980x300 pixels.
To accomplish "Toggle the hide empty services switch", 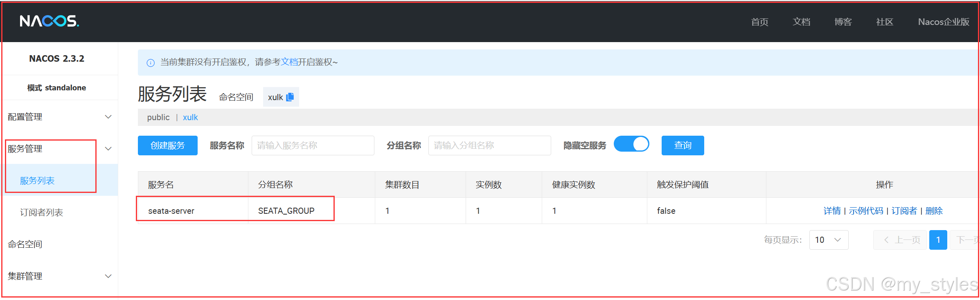I will 631,144.
